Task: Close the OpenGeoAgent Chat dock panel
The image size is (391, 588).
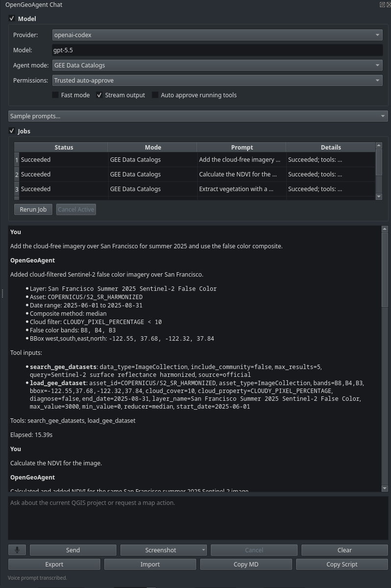Action: coord(388,4)
